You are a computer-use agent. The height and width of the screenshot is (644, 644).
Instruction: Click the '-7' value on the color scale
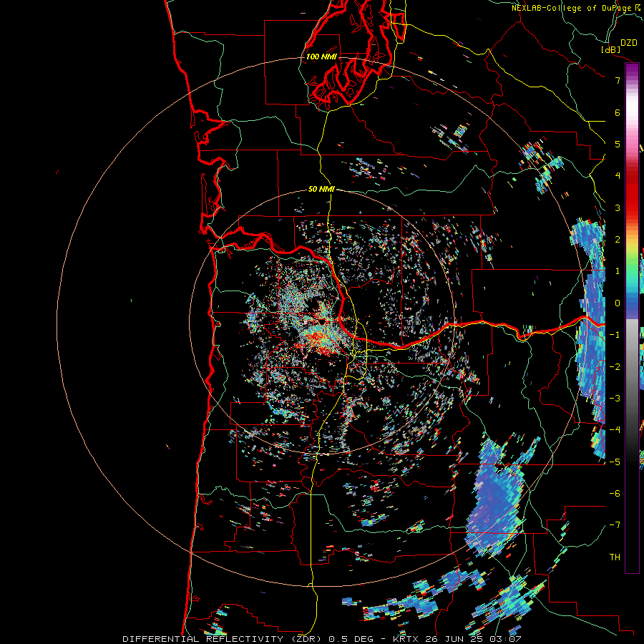pyautogui.click(x=615, y=525)
